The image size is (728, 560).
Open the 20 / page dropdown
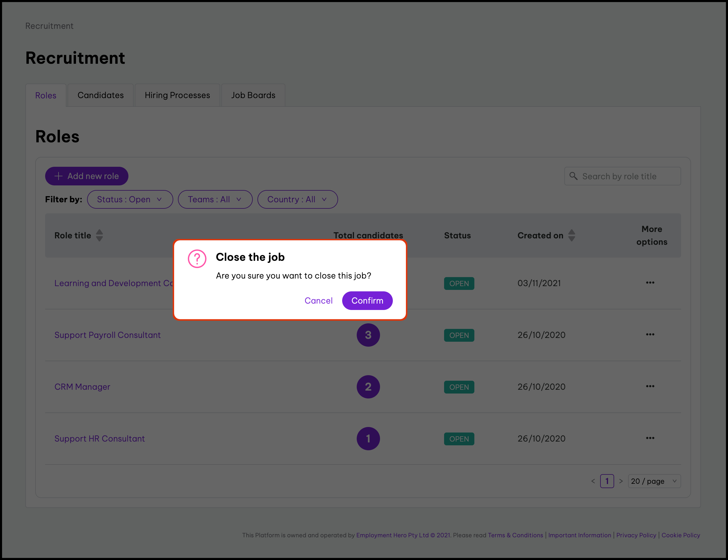(x=654, y=481)
